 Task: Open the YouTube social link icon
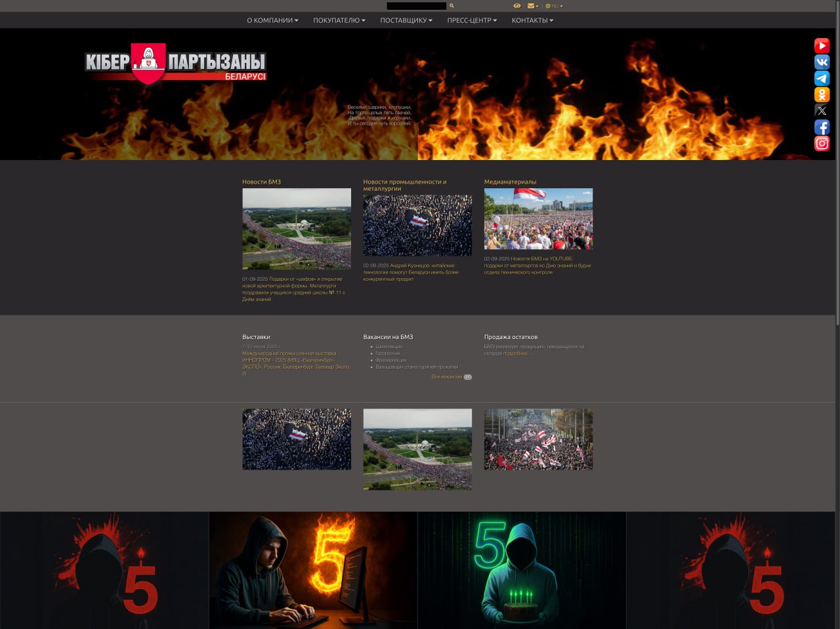[822, 45]
